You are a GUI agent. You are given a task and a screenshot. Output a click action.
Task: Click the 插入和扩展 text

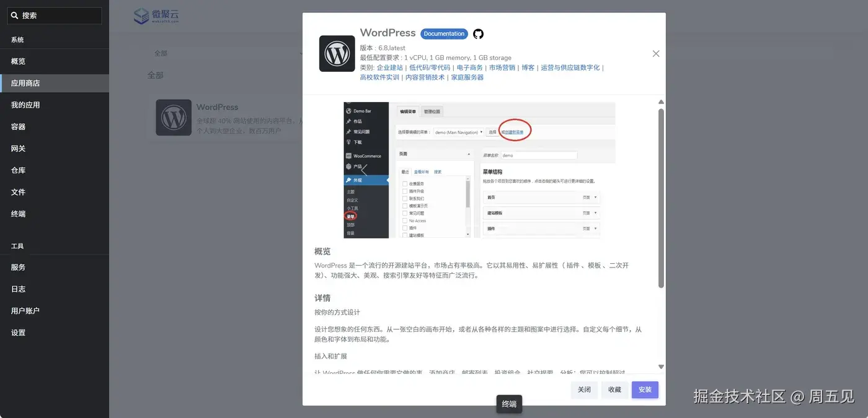click(x=330, y=356)
